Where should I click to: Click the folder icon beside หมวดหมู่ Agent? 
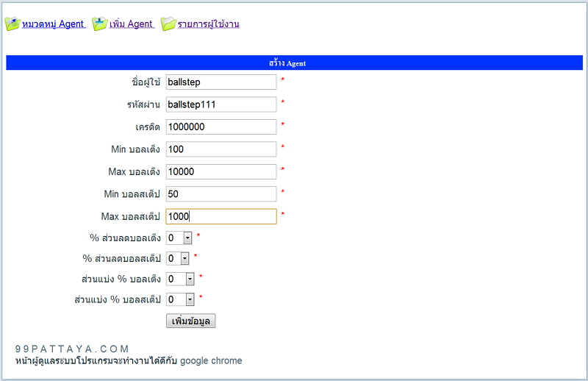pyautogui.click(x=12, y=24)
